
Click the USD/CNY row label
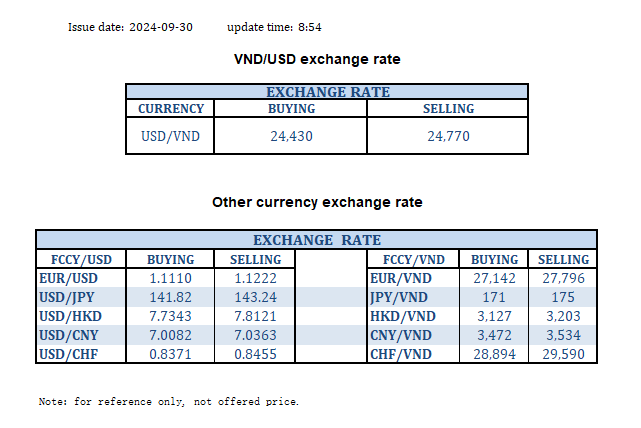[x=68, y=336]
